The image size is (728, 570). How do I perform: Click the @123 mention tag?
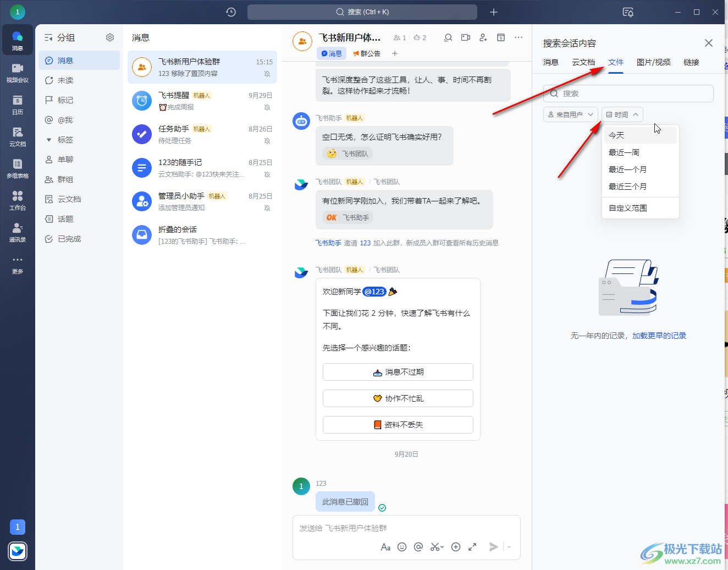pos(374,292)
